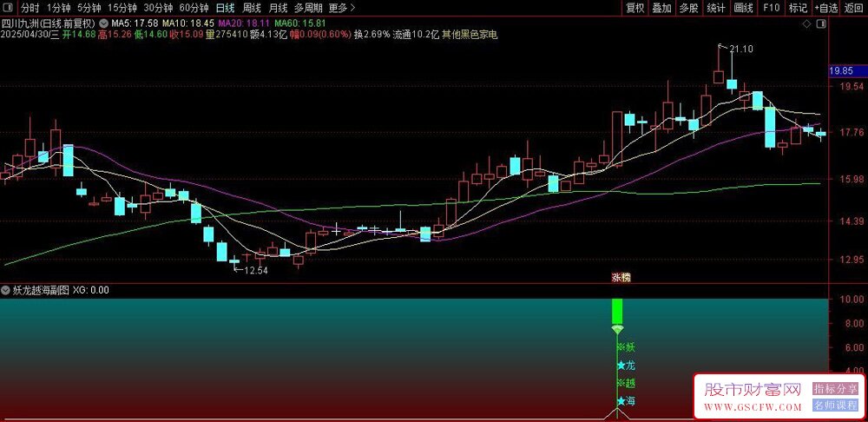The image size is (868, 422).
Task: Click the 统计 statistics button
Action: (x=716, y=8)
